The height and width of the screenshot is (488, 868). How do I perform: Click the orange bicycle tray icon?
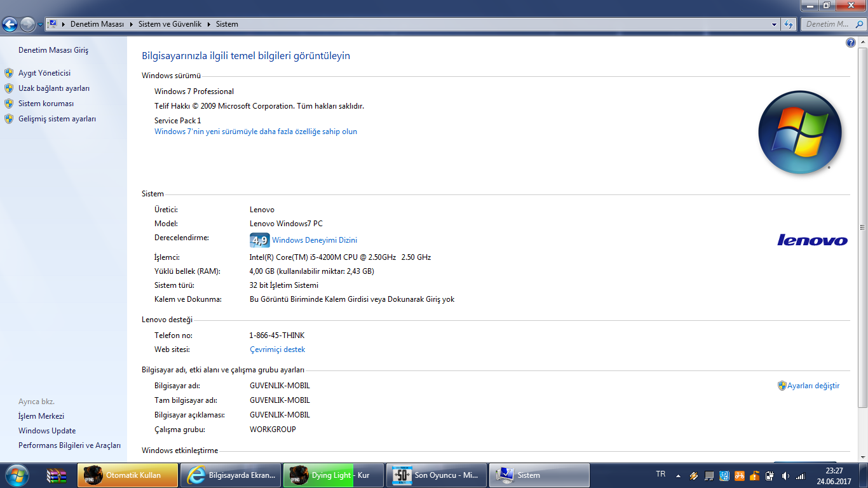coord(740,475)
